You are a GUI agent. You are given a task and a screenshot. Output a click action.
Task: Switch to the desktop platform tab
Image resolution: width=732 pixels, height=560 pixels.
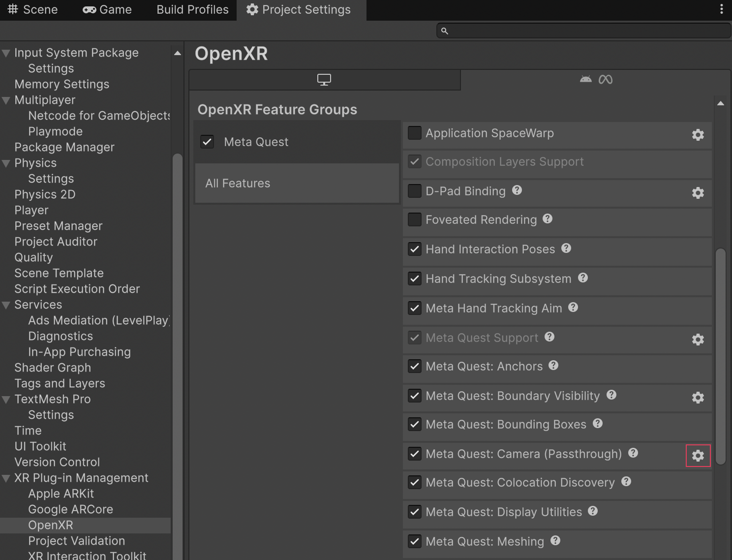coord(324,79)
